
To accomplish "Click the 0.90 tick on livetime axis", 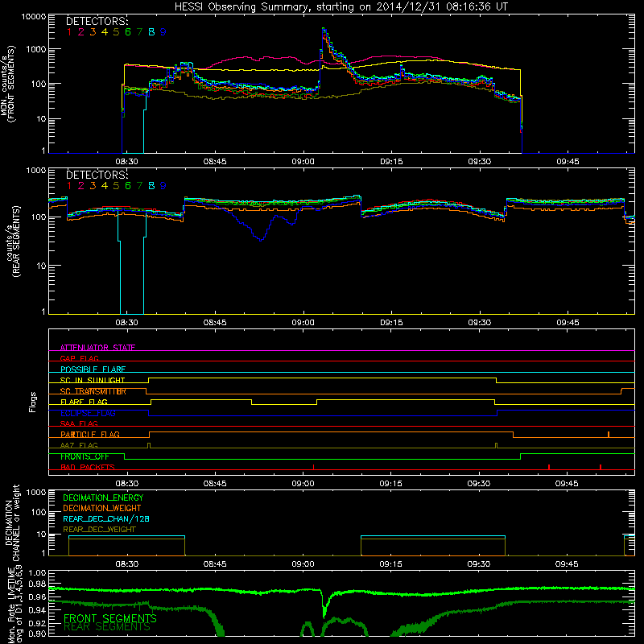I will 37,634.
